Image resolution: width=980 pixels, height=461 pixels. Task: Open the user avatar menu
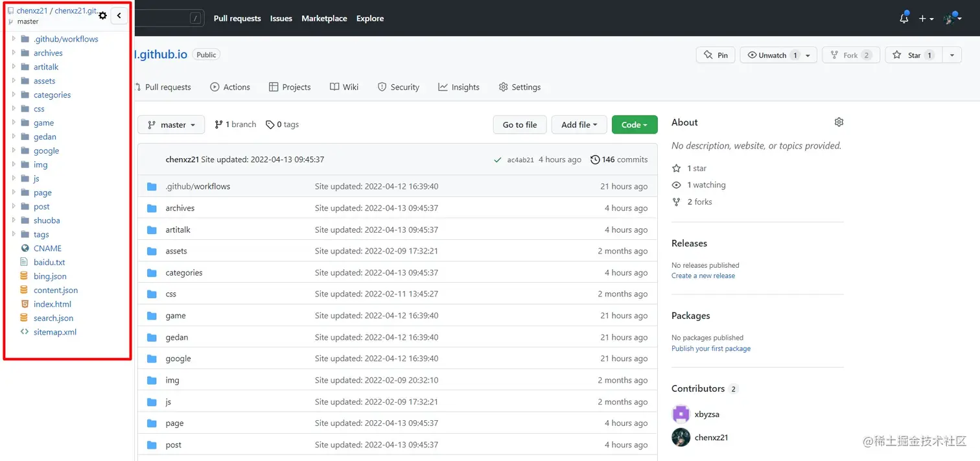[952, 18]
